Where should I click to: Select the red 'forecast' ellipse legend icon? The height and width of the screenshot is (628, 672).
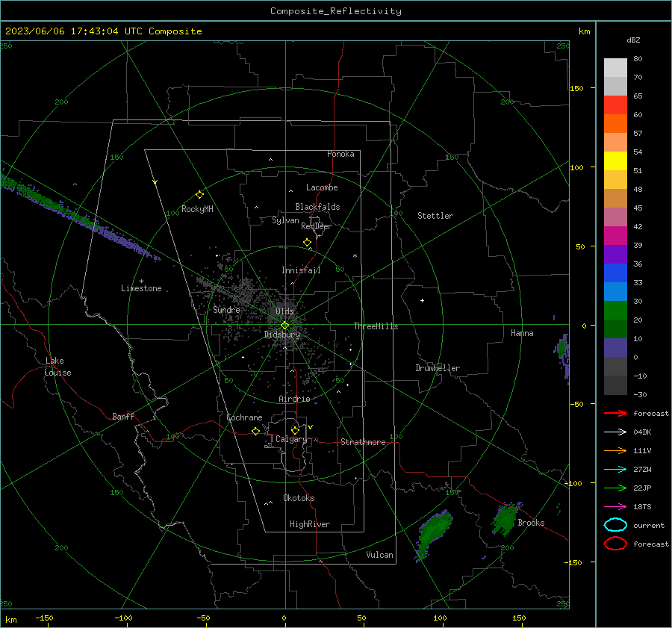pos(615,544)
